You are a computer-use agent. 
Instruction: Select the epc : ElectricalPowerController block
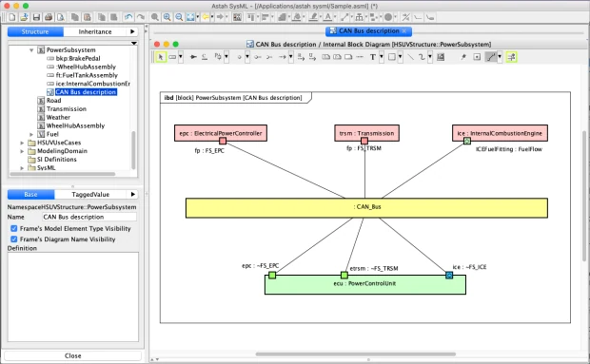pyautogui.click(x=221, y=133)
